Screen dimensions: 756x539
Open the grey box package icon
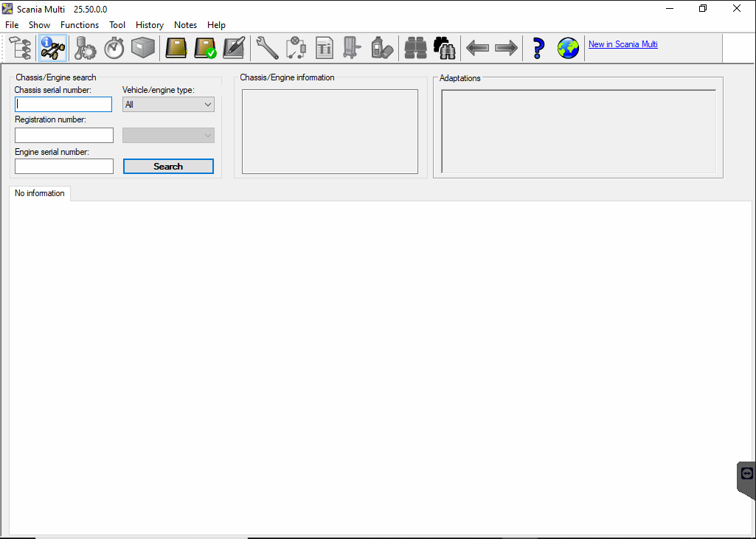[142, 49]
